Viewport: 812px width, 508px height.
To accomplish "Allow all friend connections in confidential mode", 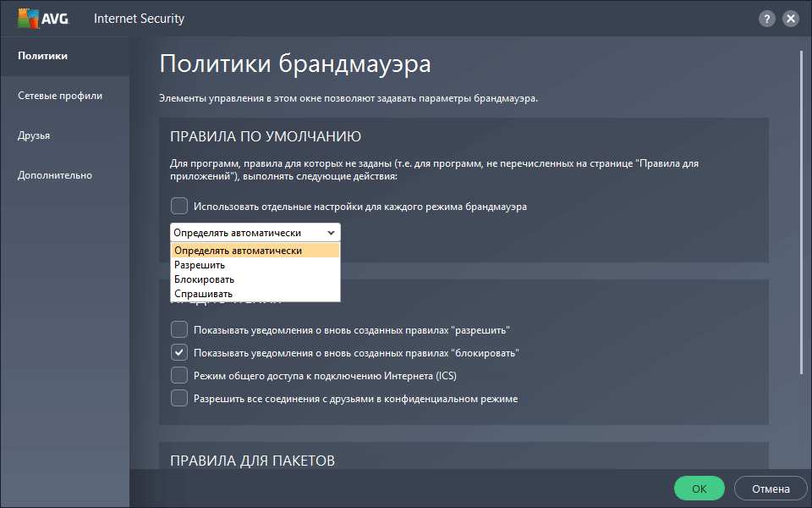I will click(x=179, y=398).
